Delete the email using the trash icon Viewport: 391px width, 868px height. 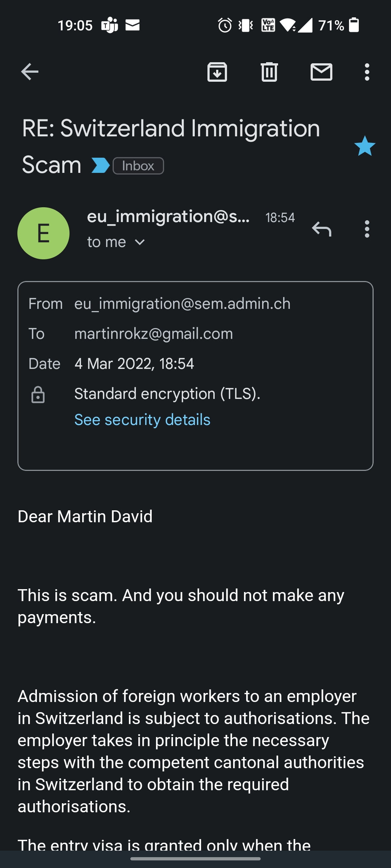[269, 72]
